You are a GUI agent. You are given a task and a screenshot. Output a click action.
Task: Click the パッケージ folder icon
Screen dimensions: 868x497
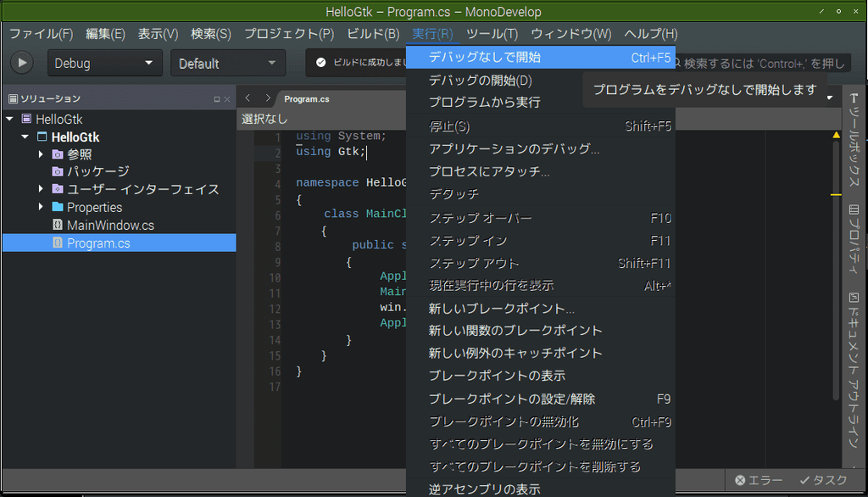coord(58,171)
